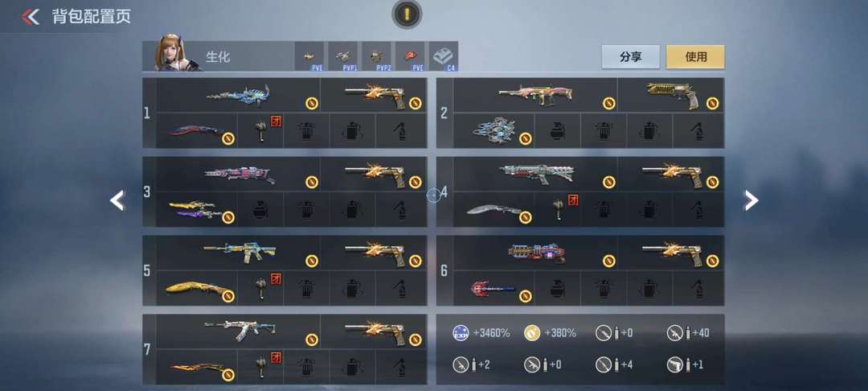
Task: Select primary weapon in backpack 1
Action: [x=238, y=95]
